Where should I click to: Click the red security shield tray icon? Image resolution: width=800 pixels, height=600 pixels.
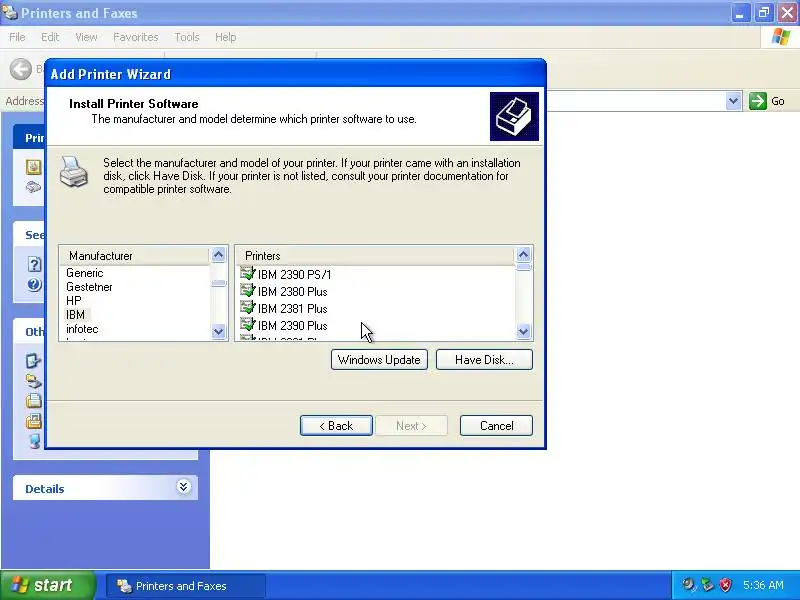pyautogui.click(x=725, y=585)
